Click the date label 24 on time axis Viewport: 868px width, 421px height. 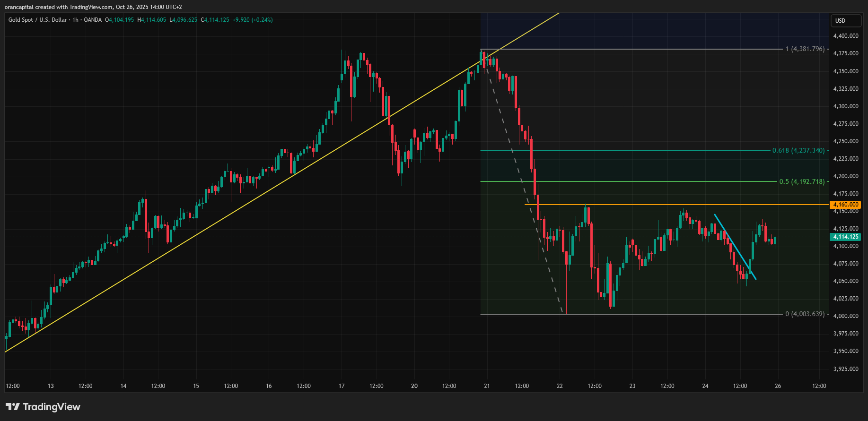click(x=705, y=386)
